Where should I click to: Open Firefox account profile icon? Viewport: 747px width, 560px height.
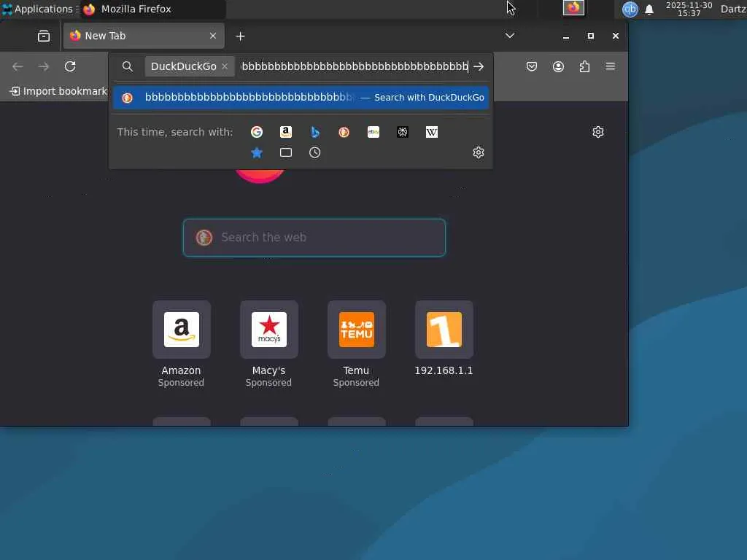click(x=558, y=66)
